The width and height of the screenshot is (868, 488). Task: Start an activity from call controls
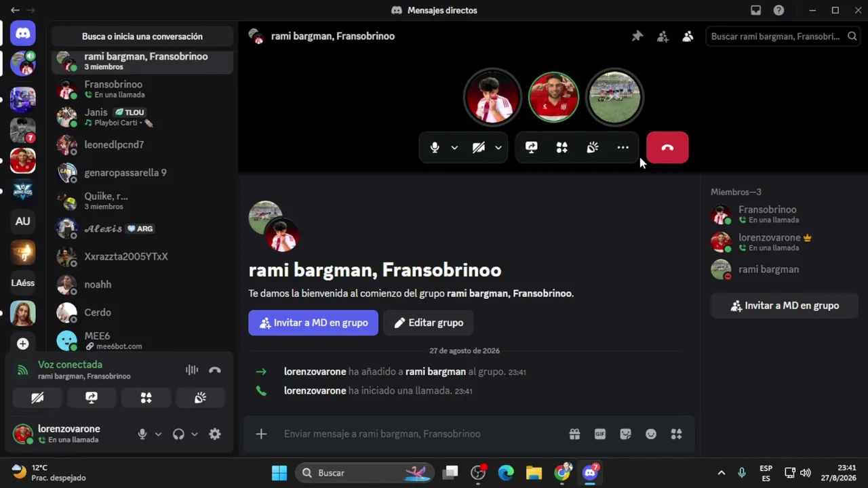[x=562, y=148]
